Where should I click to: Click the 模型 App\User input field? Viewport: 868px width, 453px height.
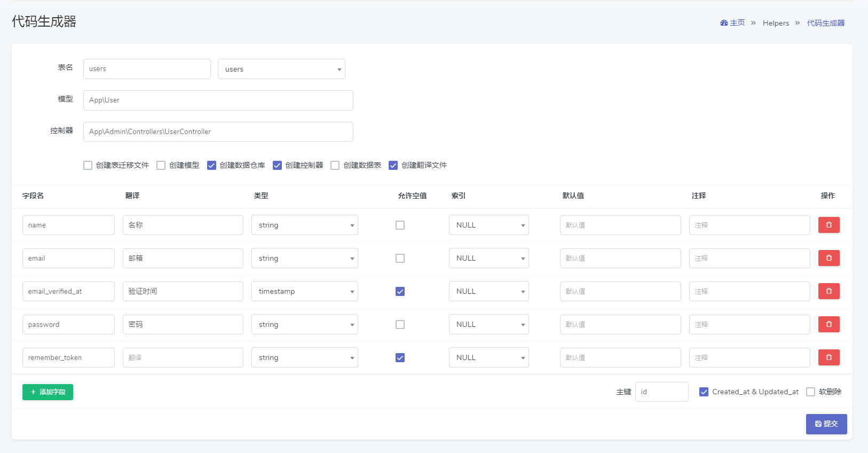click(x=218, y=100)
